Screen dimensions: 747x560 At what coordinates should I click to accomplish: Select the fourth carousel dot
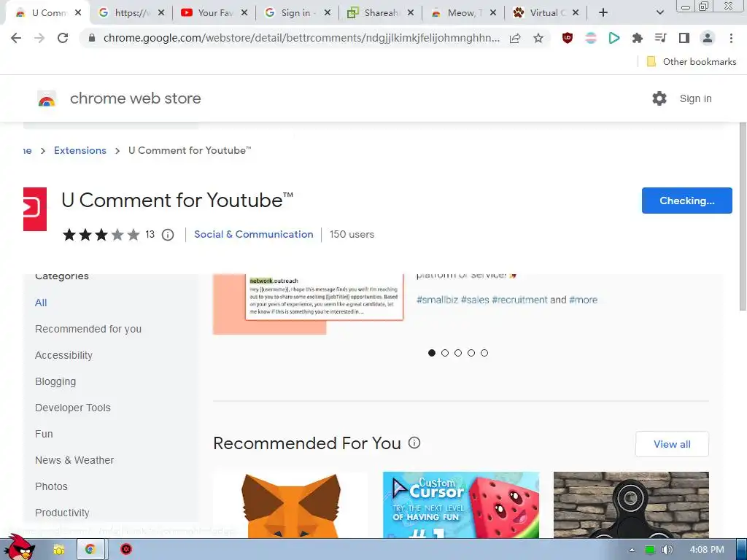[x=471, y=353]
